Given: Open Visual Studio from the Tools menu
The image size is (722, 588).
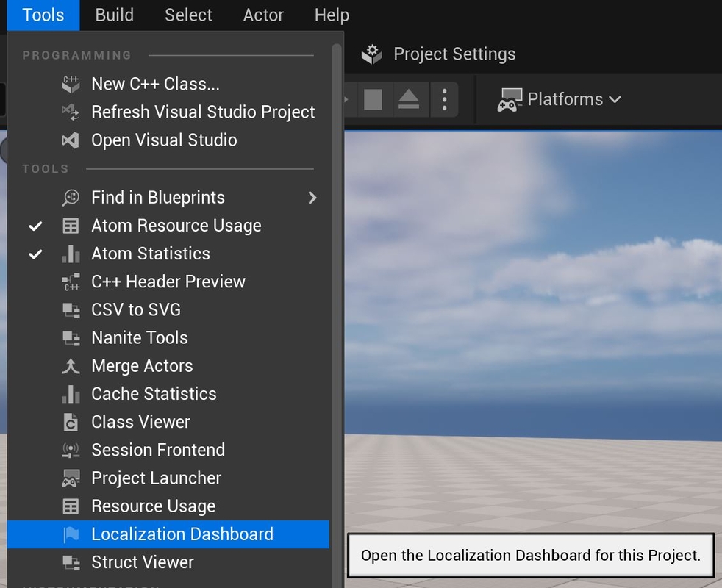Looking at the screenshot, I should click(163, 140).
